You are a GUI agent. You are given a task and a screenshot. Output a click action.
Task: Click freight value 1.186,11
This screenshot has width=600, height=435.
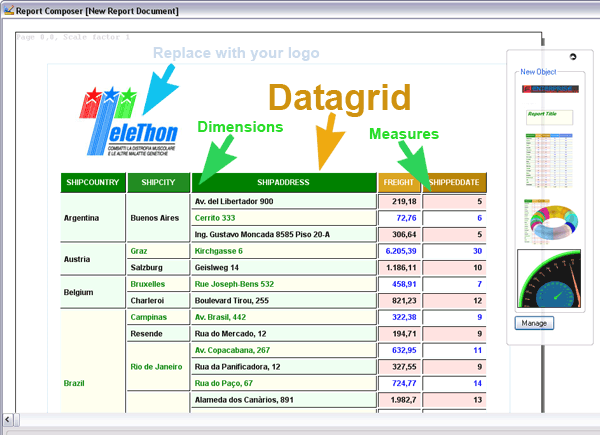399,267
